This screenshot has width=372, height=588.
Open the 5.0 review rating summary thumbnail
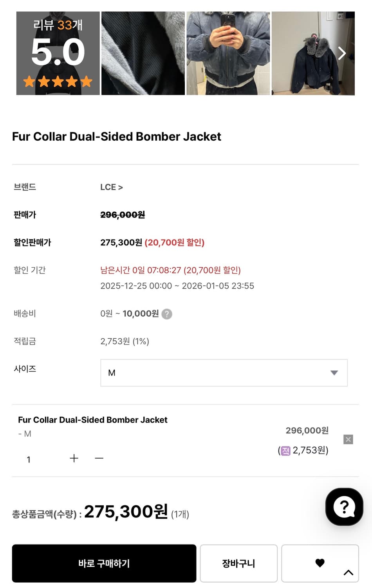58,53
